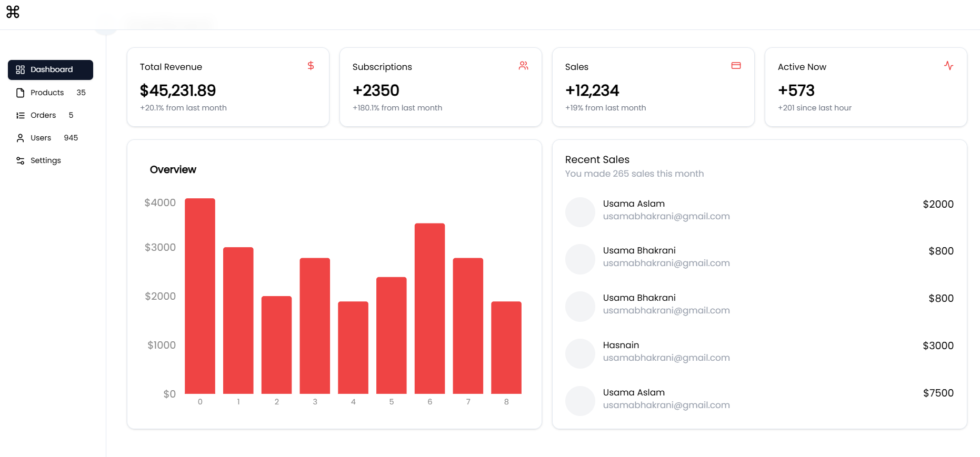Click '+20.1% from last month' text

pyautogui.click(x=183, y=108)
